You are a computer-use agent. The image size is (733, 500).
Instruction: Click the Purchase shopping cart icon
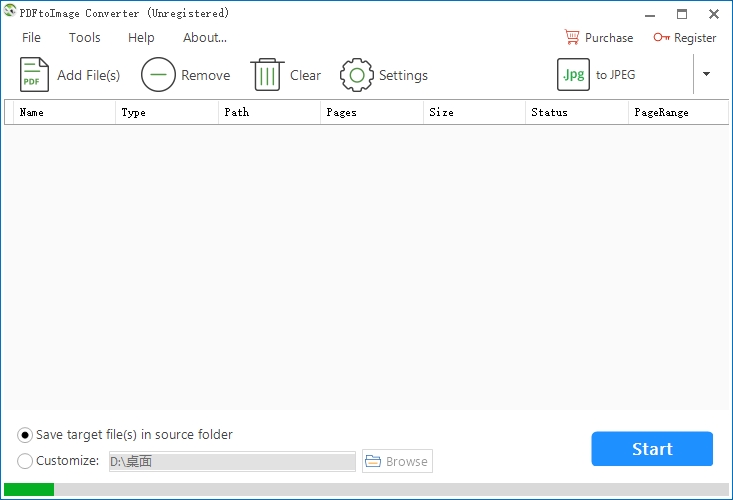click(x=571, y=37)
